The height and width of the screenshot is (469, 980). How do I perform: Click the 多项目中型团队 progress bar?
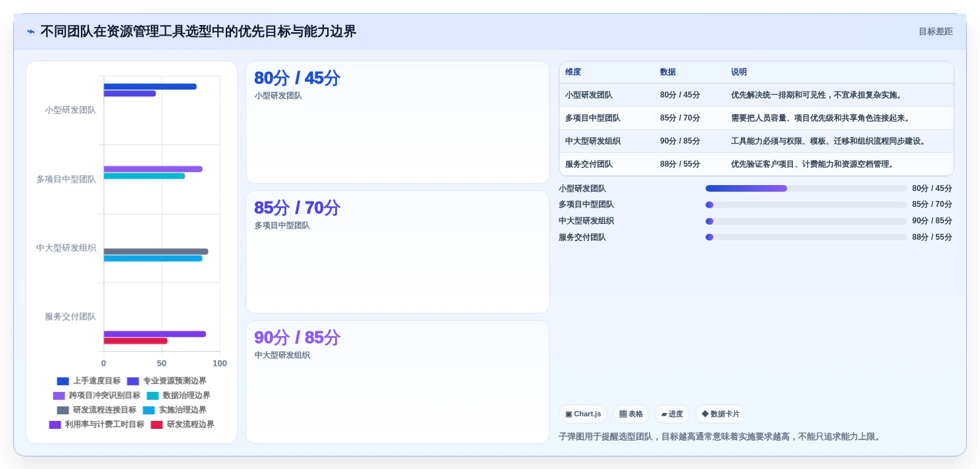[x=806, y=205]
